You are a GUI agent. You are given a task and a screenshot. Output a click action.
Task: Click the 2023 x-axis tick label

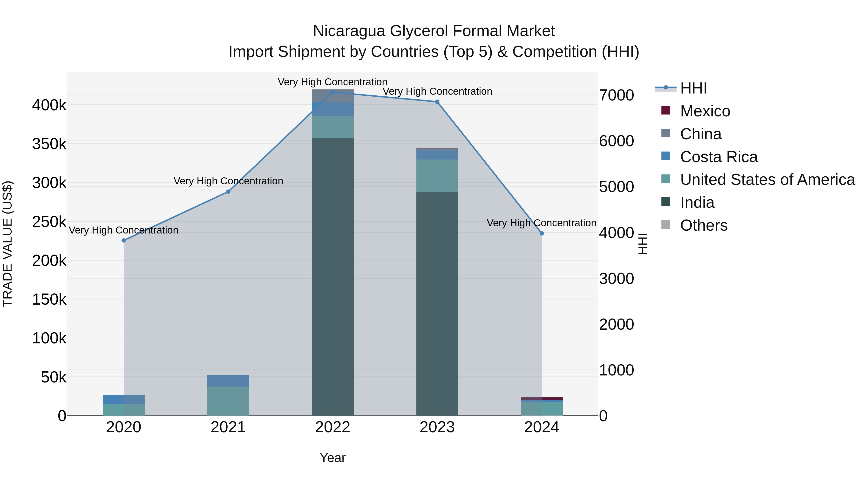point(437,427)
